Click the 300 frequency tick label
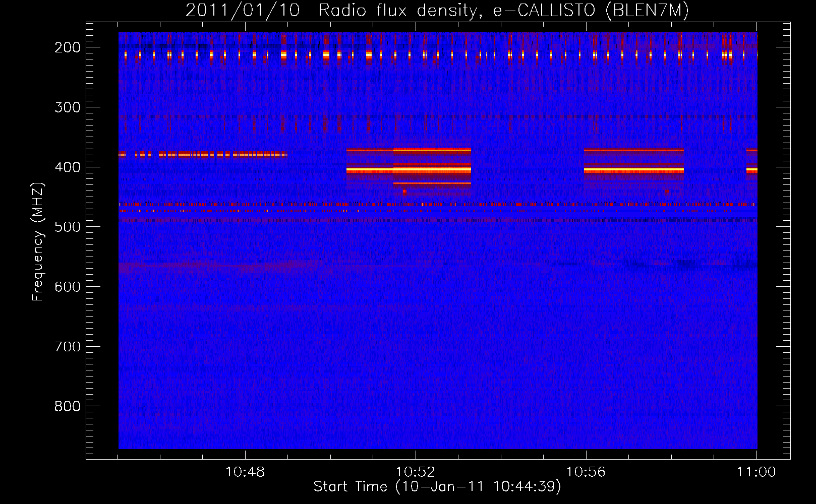The width and height of the screenshot is (816, 504). pos(68,107)
